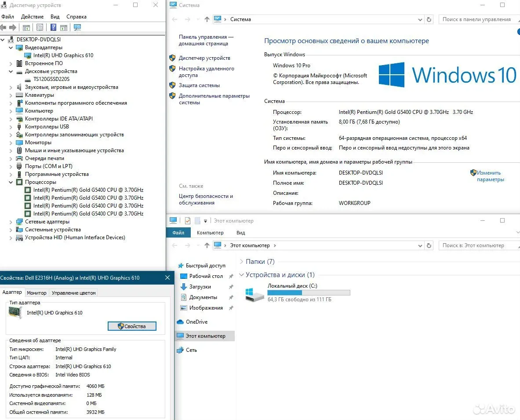Click Изменить параметры link
Screen dimensions: 520x420
(x=490, y=176)
